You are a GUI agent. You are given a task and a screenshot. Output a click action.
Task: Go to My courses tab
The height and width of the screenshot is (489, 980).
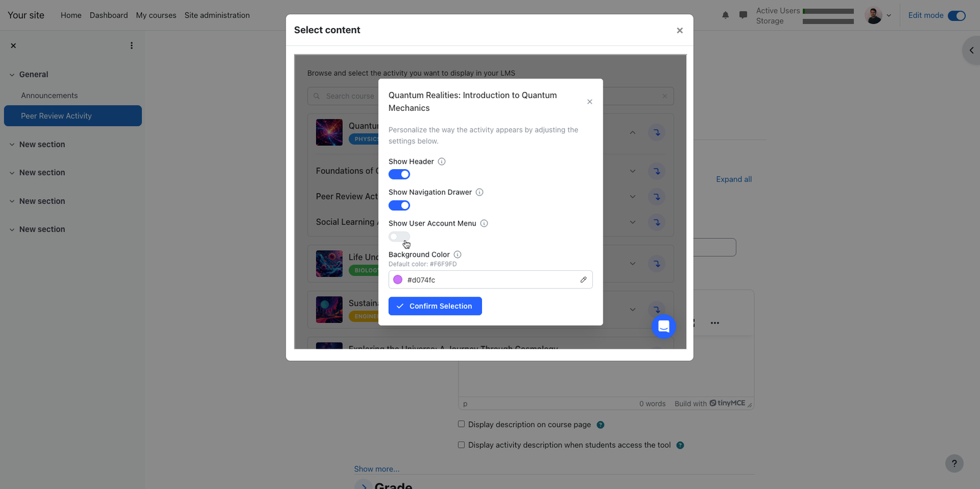click(x=156, y=15)
